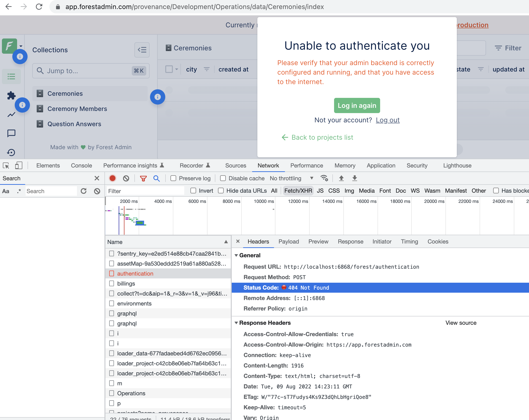The image size is (529, 420).
Task: Toggle the network filter funnel icon
Action: click(143, 178)
